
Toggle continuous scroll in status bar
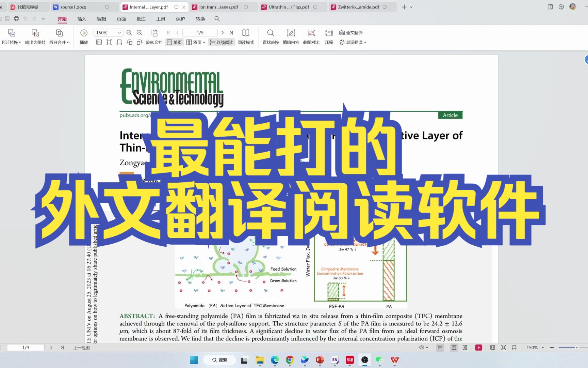pyautogui.click(x=440, y=348)
